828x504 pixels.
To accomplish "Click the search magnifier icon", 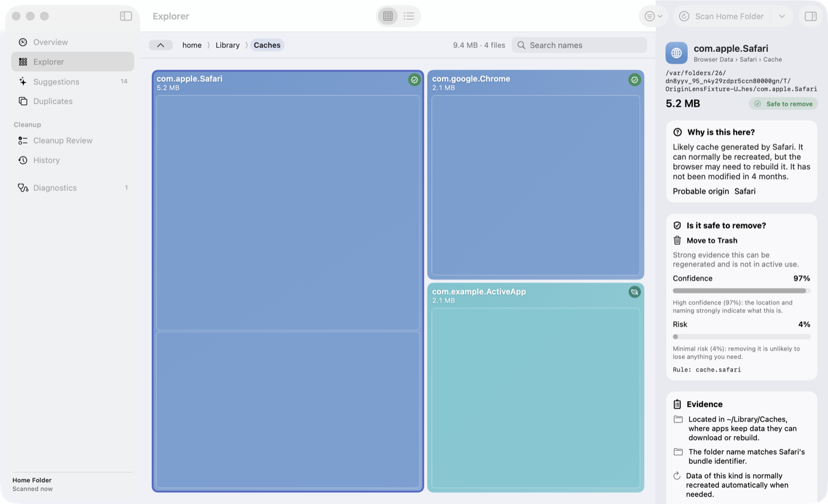I will pyautogui.click(x=521, y=45).
